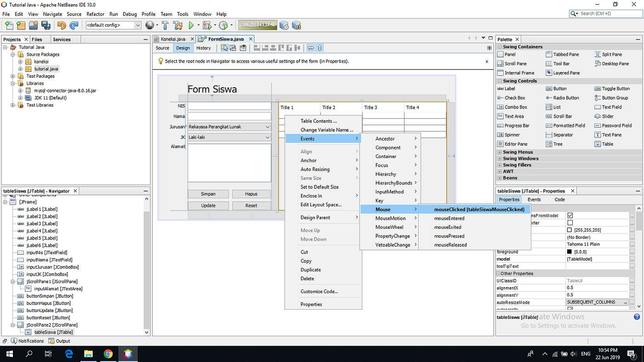Toggle the background [255,255,255] checkbox
The image size is (644, 362).
click(x=569, y=230)
